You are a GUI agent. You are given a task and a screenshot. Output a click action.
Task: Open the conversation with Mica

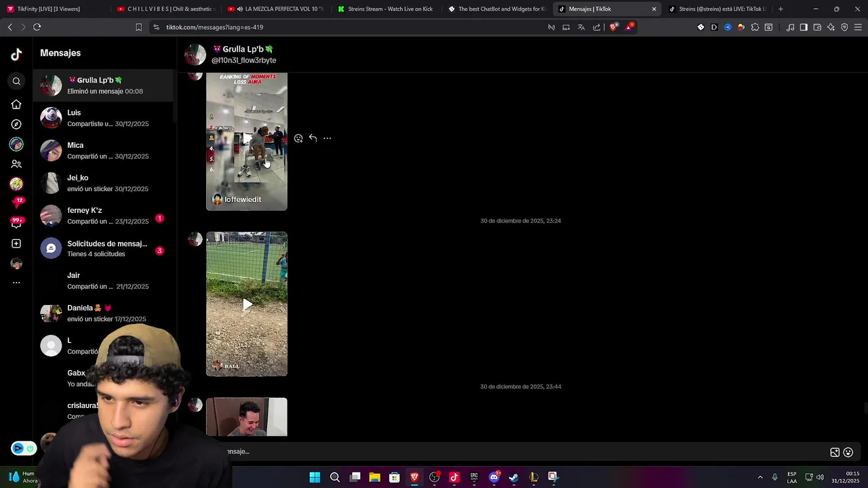(x=103, y=150)
